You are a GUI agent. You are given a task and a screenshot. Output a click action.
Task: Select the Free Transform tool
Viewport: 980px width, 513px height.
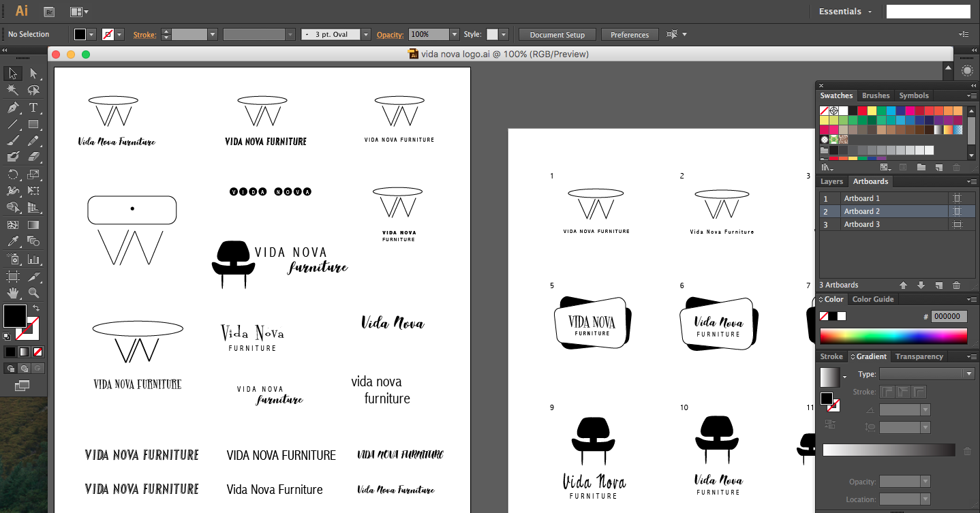33,191
